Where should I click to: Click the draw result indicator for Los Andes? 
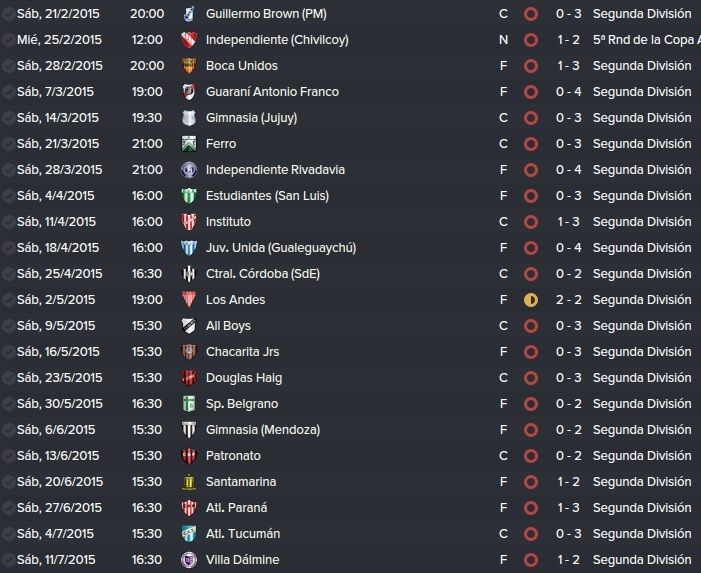(x=531, y=300)
